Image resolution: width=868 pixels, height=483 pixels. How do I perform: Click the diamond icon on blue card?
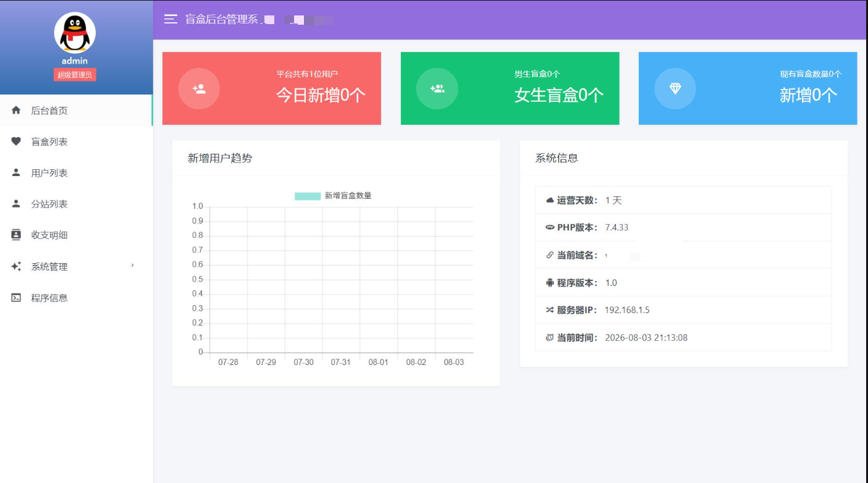[x=675, y=88]
